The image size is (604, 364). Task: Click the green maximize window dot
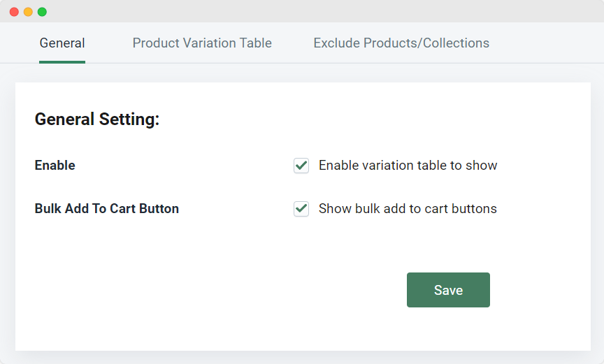[42, 12]
